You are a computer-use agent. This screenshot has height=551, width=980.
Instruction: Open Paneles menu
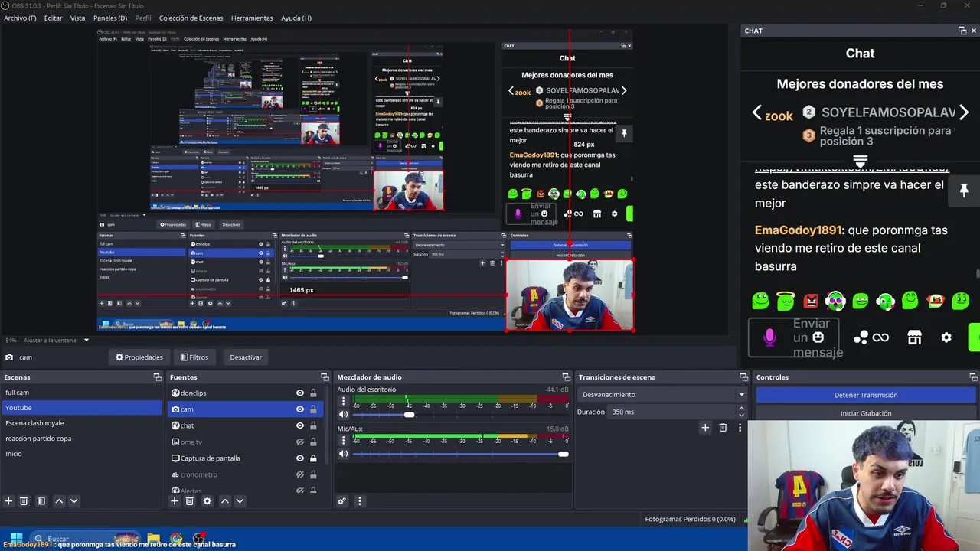(110, 18)
